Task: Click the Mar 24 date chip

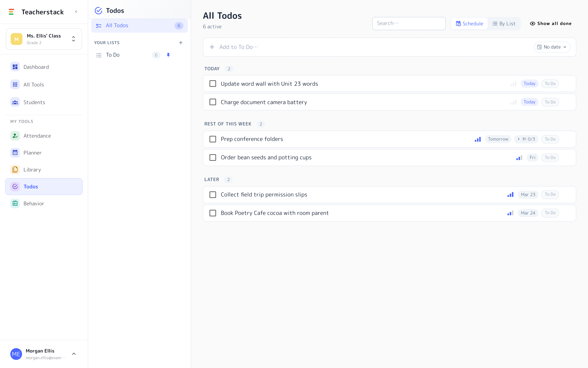Action: tap(528, 213)
